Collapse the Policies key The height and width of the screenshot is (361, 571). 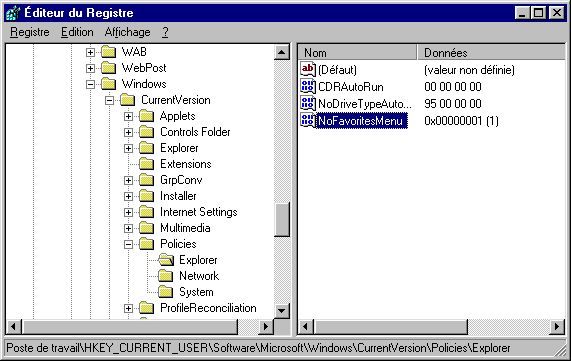coord(128,244)
